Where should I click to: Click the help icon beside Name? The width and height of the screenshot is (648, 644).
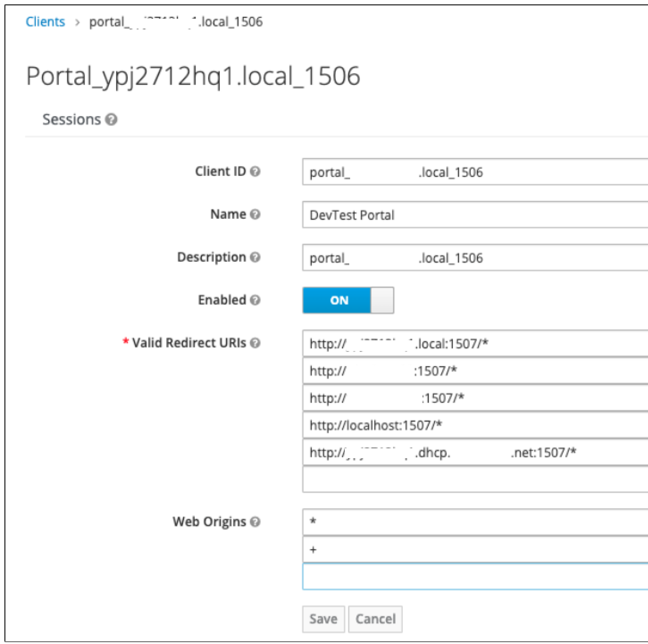(255, 214)
